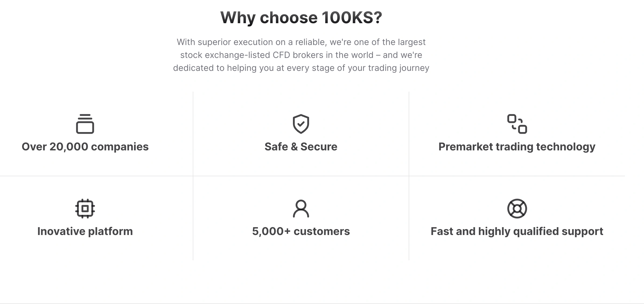Click the horizontal rule at page bottom
The width and height of the screenshot is (644, 304).
[x=322, y=304]
